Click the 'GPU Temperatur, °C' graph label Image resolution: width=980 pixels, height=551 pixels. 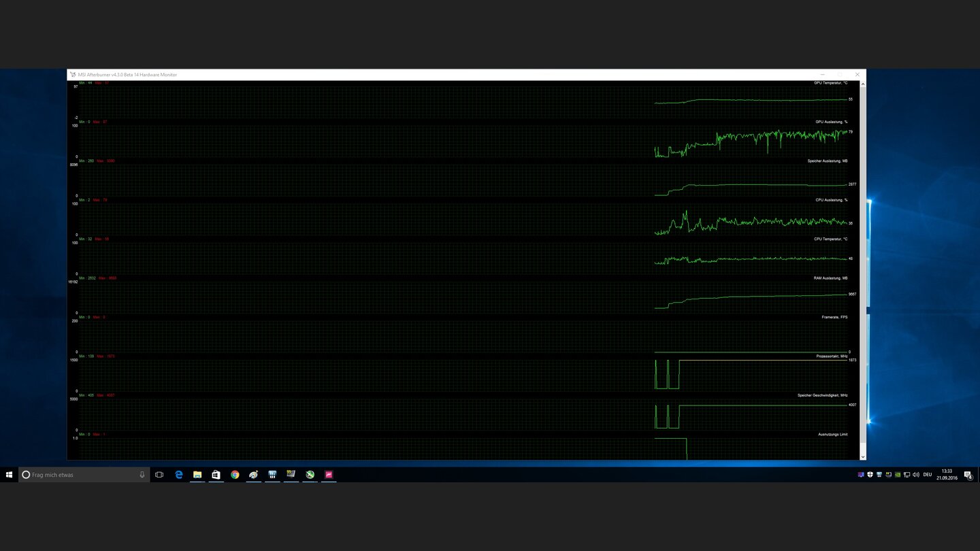pyautogui.click(x=830, y=83)
